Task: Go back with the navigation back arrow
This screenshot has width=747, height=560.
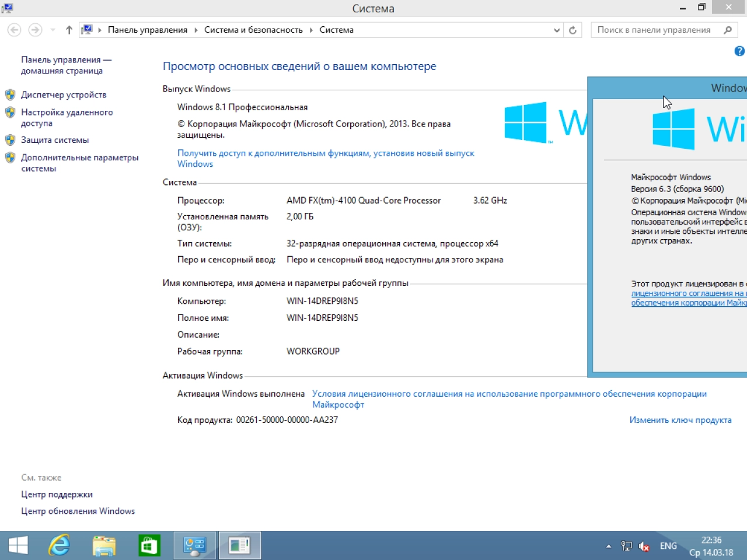Action: 15,30
